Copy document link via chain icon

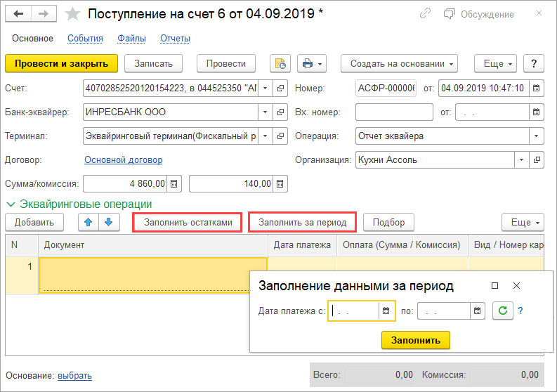click(425, 14)
